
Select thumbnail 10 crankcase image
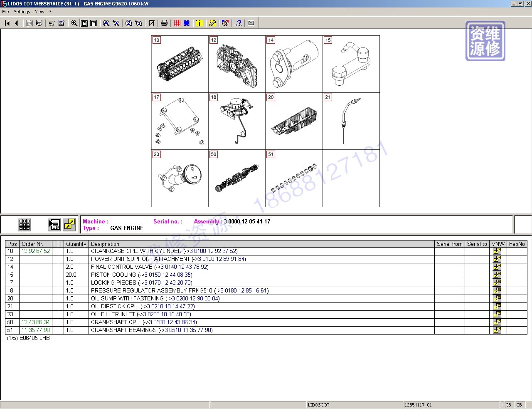coord(180,64)
